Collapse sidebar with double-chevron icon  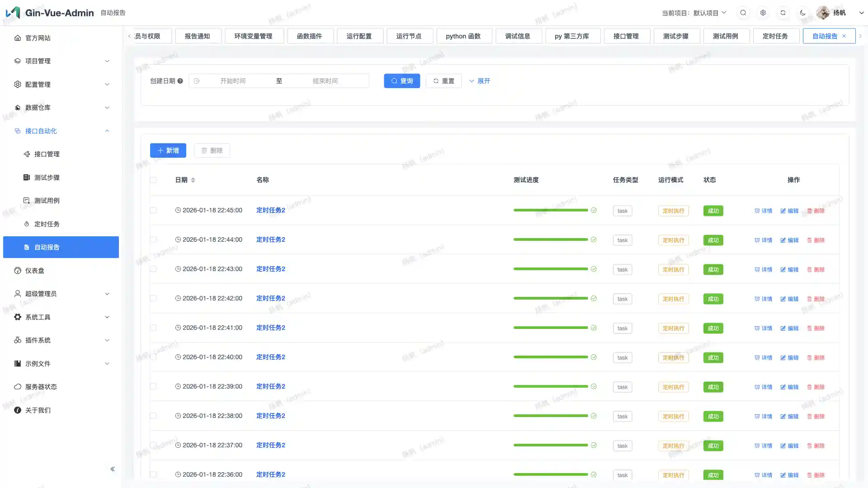click(113, 469)
